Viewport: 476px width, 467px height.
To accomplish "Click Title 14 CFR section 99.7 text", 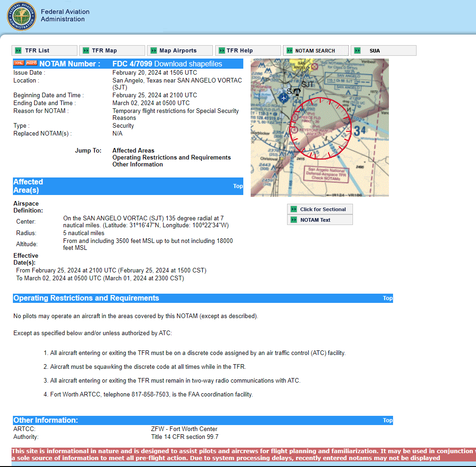I will [x=185, y=437].
